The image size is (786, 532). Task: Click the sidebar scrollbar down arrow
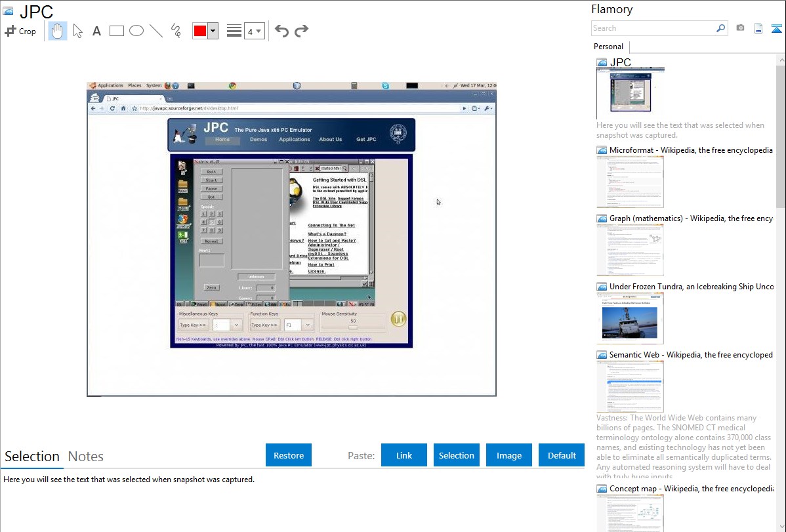click(781, 527)
